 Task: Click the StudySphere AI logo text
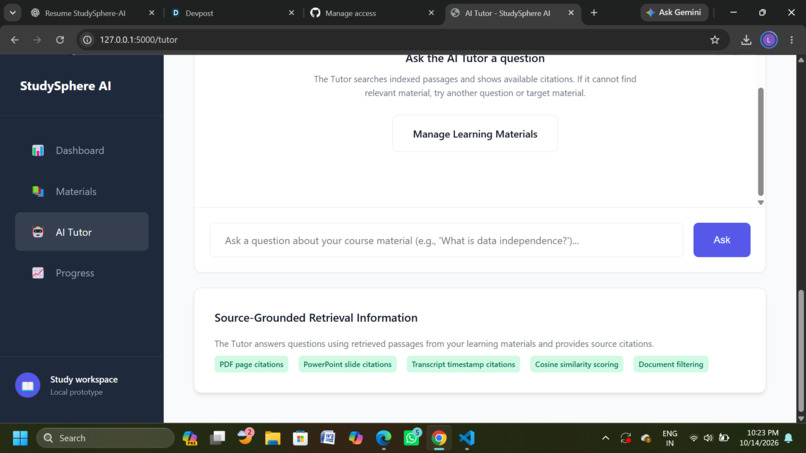coord(65,86)
